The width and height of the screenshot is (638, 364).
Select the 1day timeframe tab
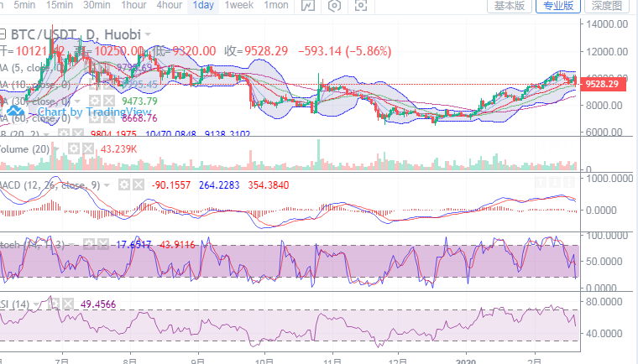(x=203, y=6)
